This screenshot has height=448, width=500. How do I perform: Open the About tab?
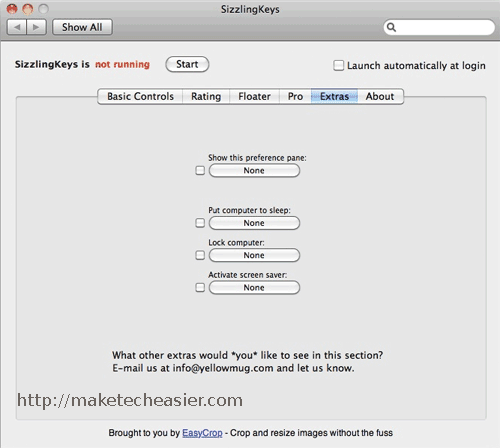click(x=380, y=96)
